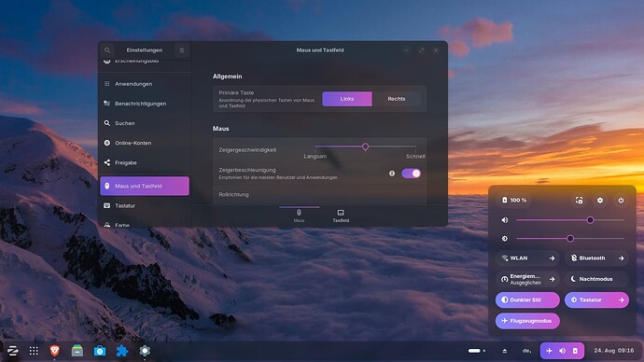Enable Nachtmodus
Image resolution: width=644 pixels, height=362 pixels.
pyautogui.click(x=596, y=279)
